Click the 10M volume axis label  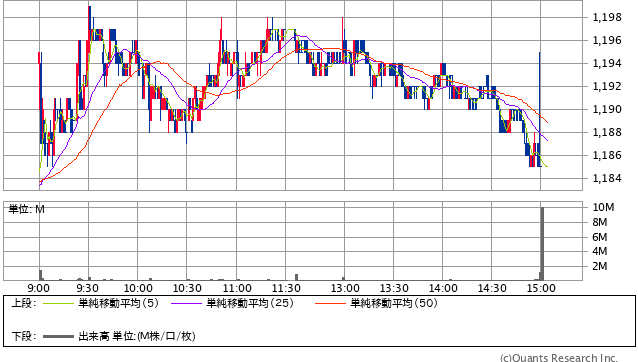pos(603,207)
